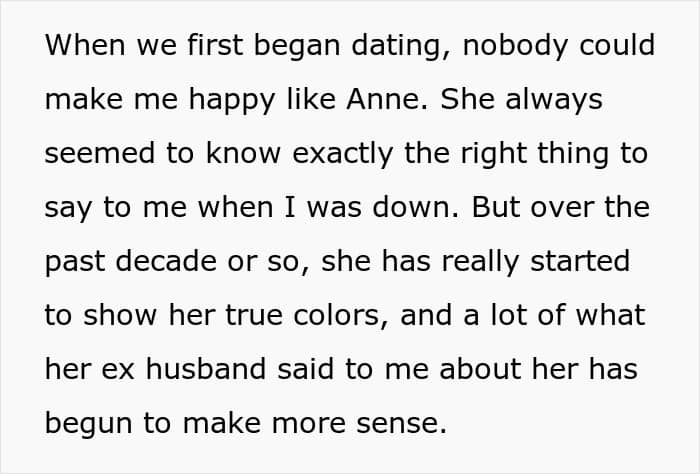The image size is (700, 474).
Task: Click the word "could" ending first line
Action: pyautogui.click(x=617, y=45)
